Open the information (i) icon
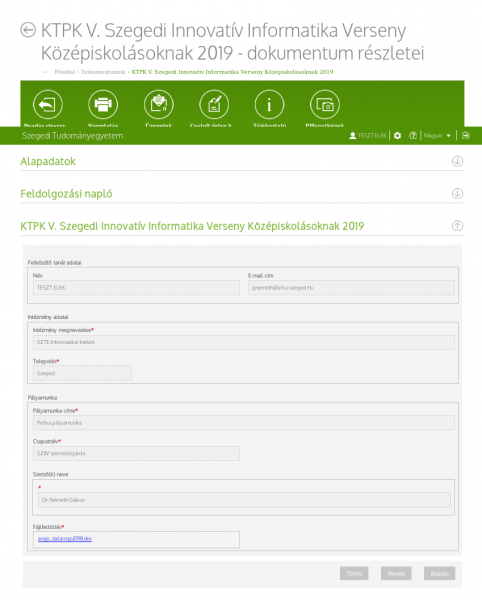Image resolution: width=482 pixels, height=600 pixels. (269, 104)
